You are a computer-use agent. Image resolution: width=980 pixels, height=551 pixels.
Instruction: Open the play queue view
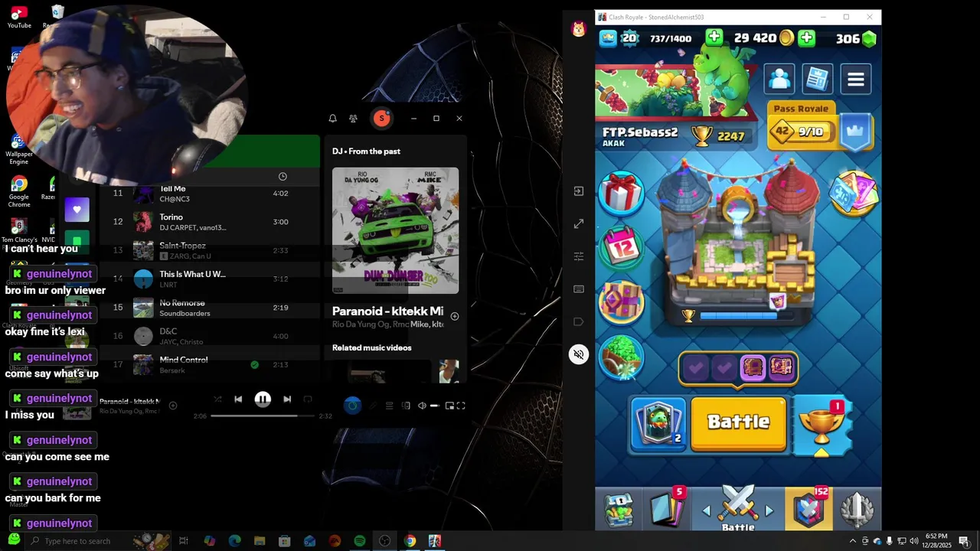(389, 406)
